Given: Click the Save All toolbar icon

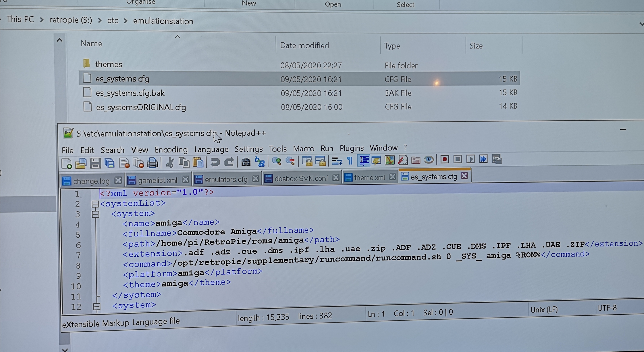Looking at the screenshot, I should click(x=109, y=163).
